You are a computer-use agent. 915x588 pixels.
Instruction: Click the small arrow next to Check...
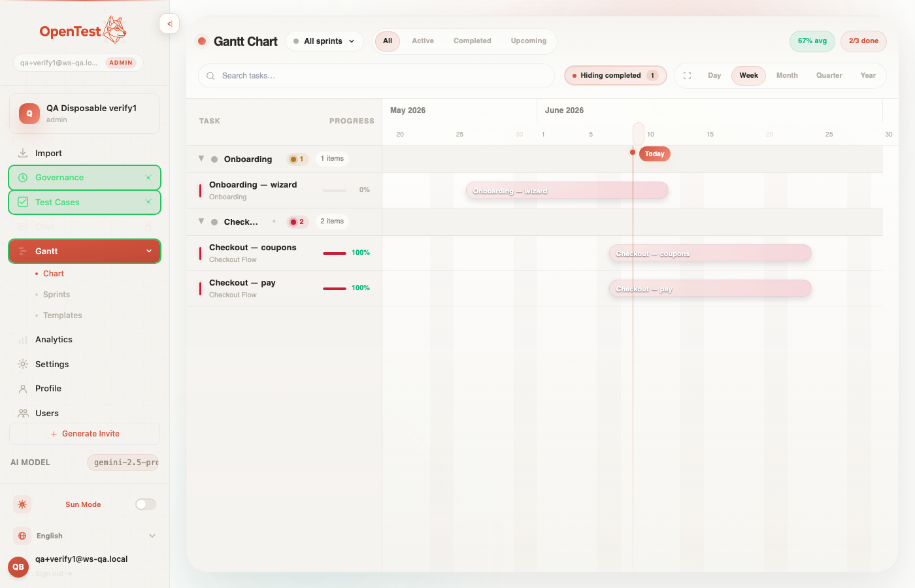pyautogui.click(x=274, y=221)
